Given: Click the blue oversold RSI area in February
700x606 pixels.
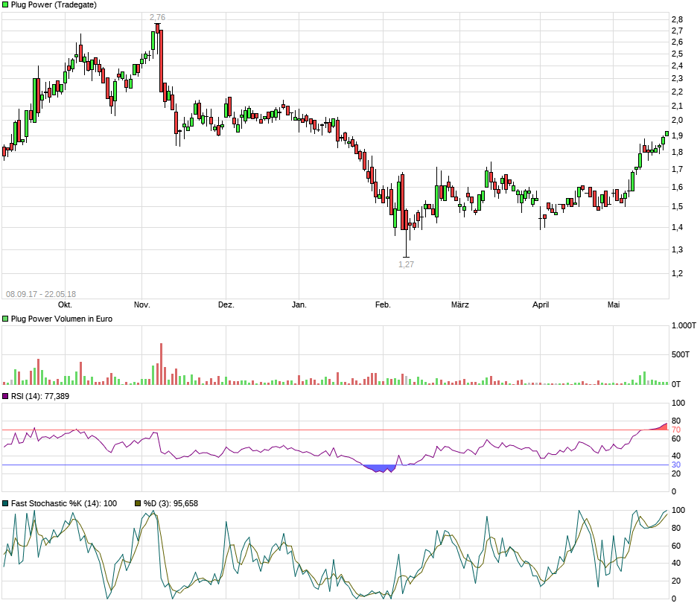Looking at the screenshot, I should (x=381, y=468).
